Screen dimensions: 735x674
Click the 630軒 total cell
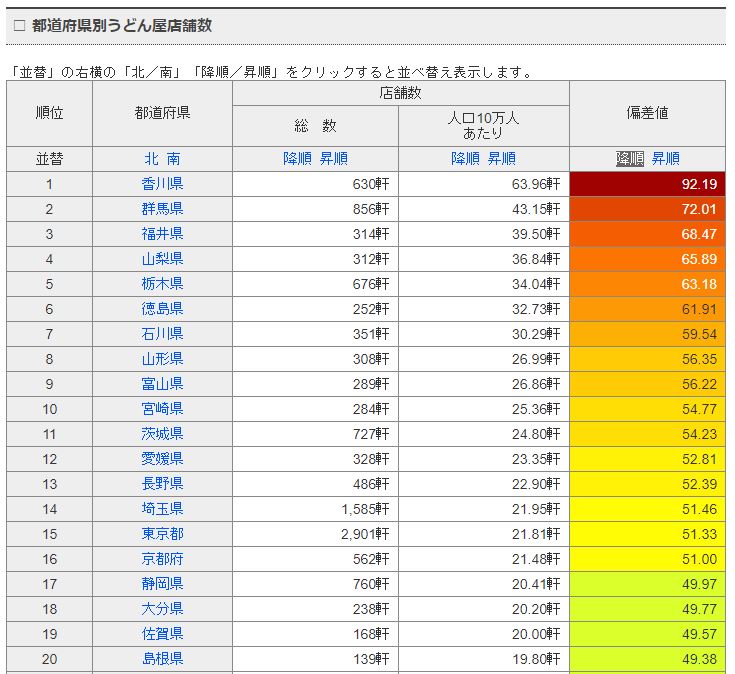coord(315,184)
